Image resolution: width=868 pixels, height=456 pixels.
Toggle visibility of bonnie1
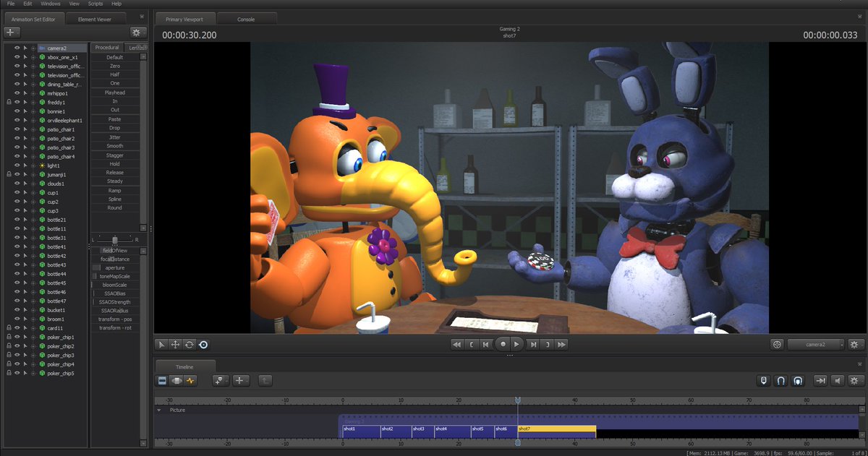pos(17,111)
